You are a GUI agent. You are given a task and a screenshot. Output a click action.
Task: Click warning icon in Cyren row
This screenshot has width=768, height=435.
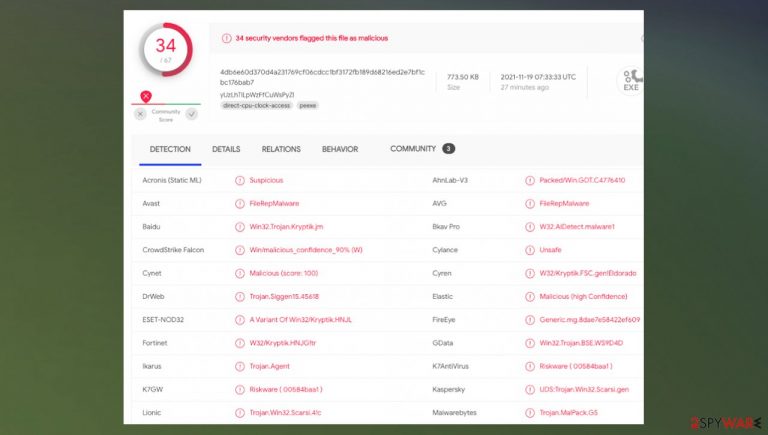[x=529, y=273]
